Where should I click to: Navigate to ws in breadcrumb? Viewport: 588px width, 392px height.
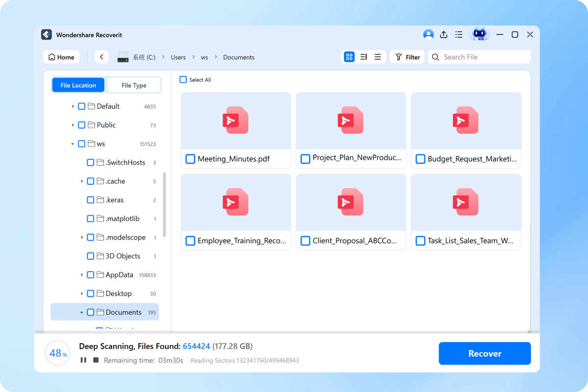coord(204,57)
